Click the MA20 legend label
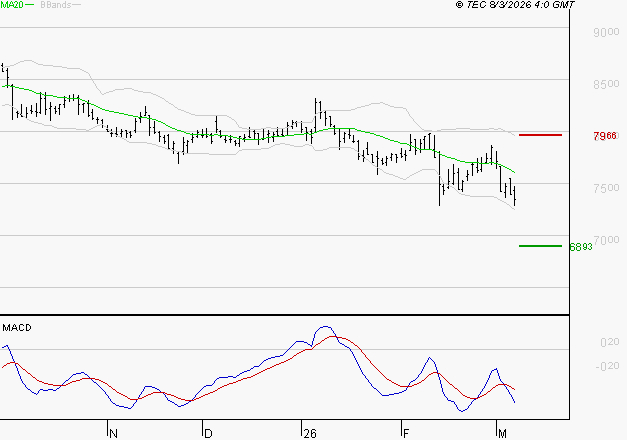The width and height of the screenshot is (627, 440). (12, 5)
